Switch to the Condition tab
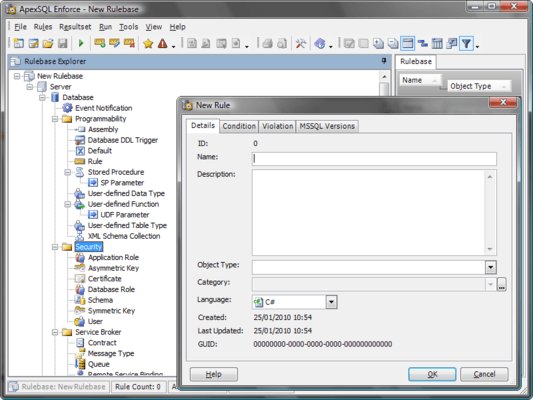 239,126
